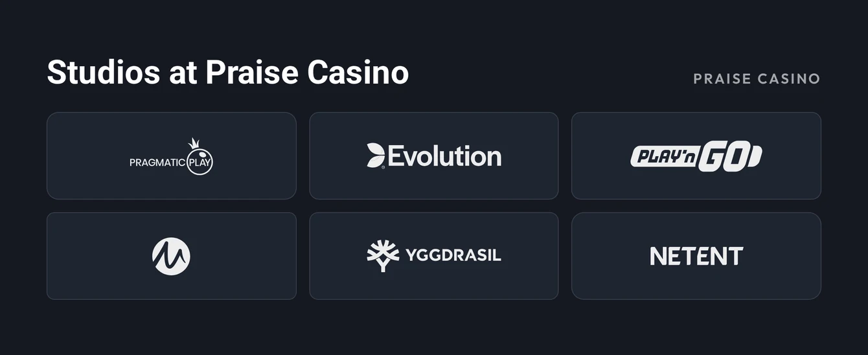Image resolution: width=868 pixels, height=355 pixels.
Task: Click the Yggdrasil tree emblem icon
Action: point(383,256)
